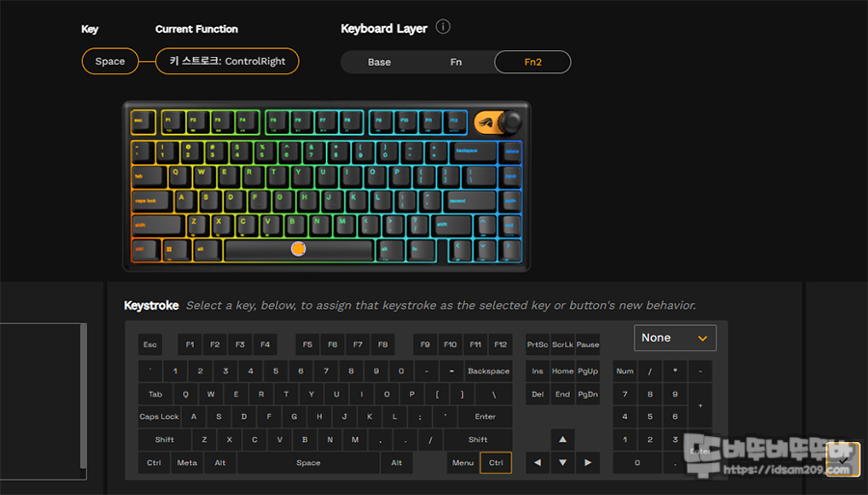Click the Glorious logo knob on the keyboard
The width and height of the screenshot is (868, 495).
pos(498,123)
